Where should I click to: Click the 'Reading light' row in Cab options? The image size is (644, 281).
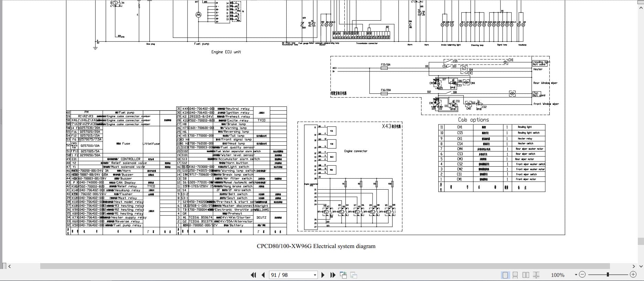click(x=492, y=127)
